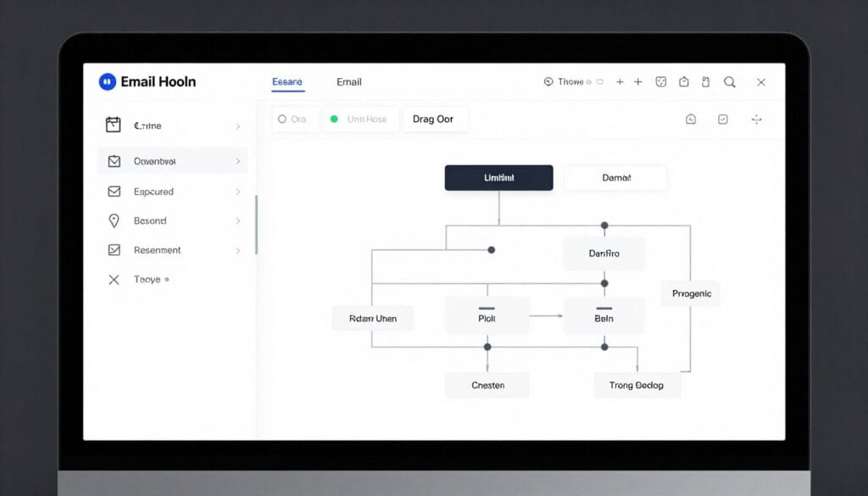Expand the C.rine sidebar chevron
The image size is (868, 496).
point(238,126)
